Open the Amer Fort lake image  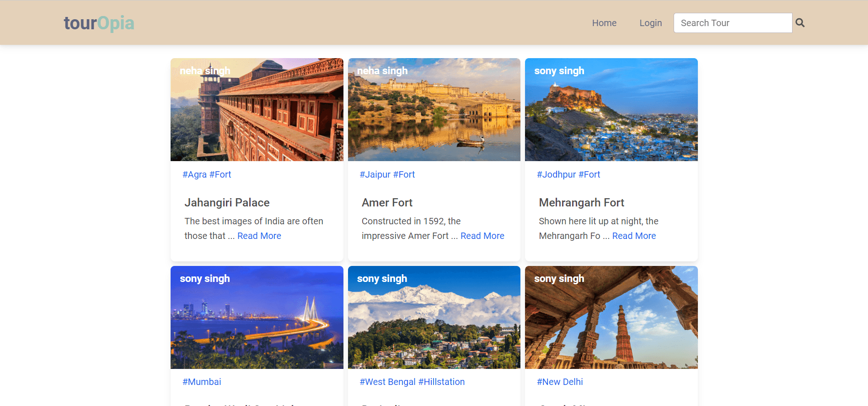click(x=434, y=109)
